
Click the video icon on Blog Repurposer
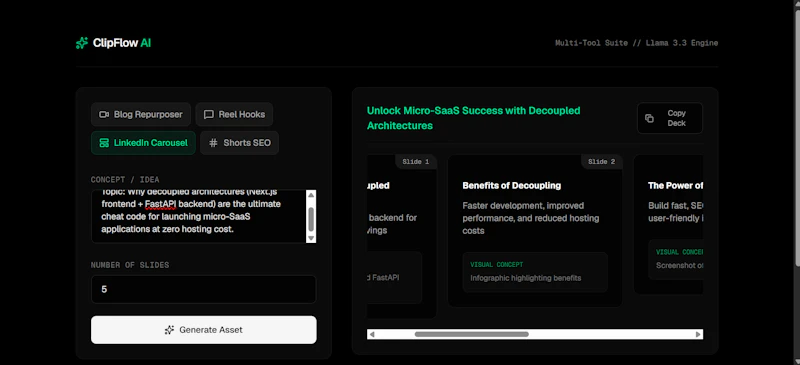[x=104, y=114]
